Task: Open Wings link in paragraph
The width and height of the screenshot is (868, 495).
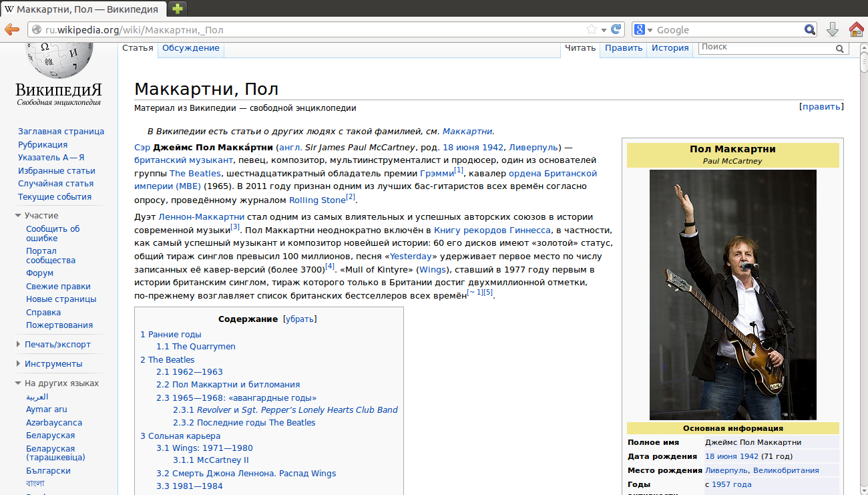Action: (x=432, y=270)
